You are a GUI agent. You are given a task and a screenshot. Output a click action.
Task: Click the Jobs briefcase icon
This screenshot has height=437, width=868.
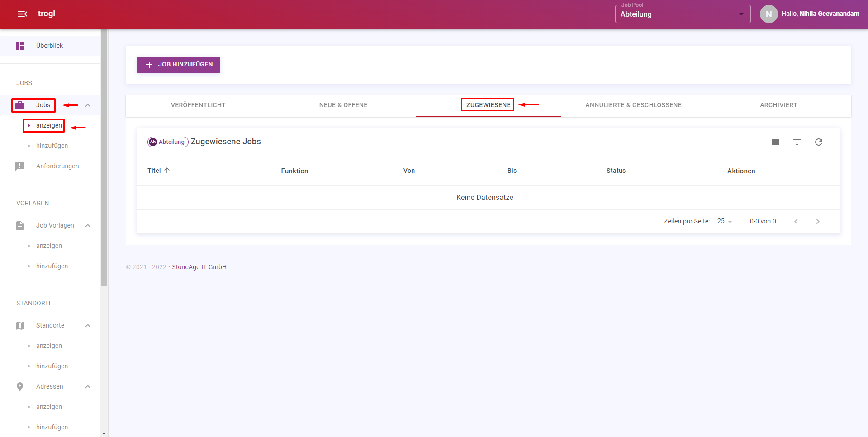[20, 105]
